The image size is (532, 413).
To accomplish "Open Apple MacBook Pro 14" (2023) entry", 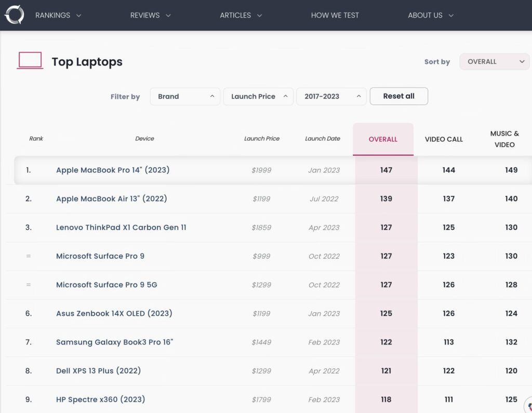I will (x=113, y=170).
